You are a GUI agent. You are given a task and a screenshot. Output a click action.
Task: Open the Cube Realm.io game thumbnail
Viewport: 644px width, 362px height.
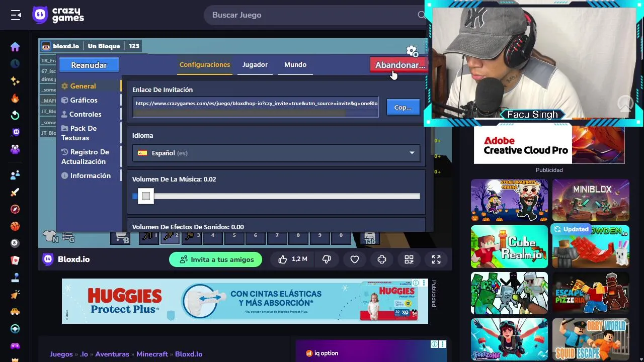tap(509, 246)
